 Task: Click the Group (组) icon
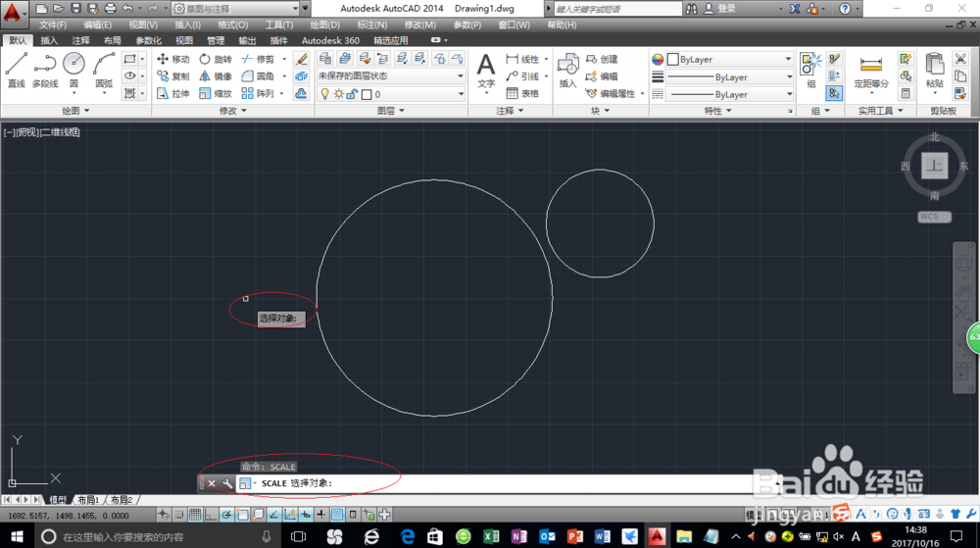[811, 72]
